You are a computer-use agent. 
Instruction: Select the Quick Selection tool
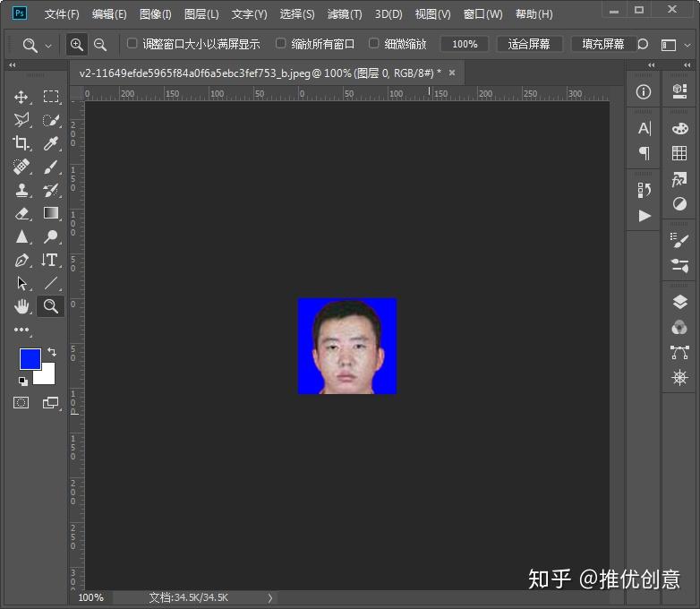click(51, 120)
